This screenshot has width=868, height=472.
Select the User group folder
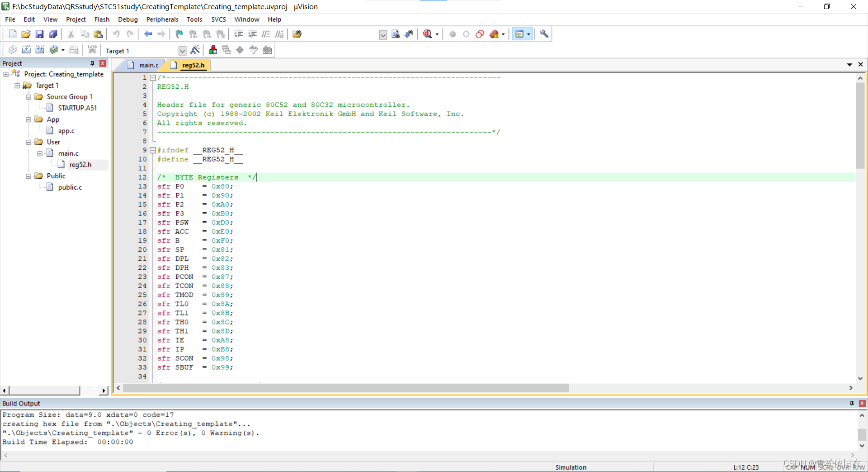(x=53, y=142)
